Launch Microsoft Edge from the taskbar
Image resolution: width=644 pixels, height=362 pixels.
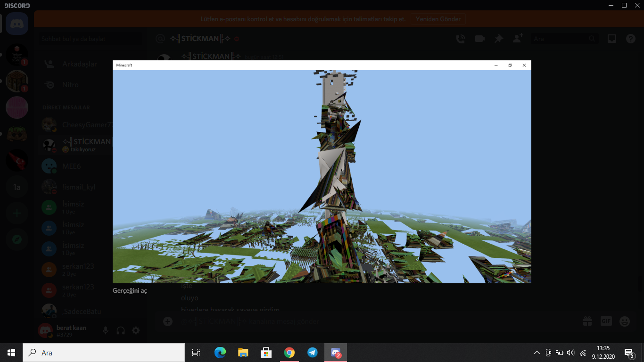tap(220, 353)
